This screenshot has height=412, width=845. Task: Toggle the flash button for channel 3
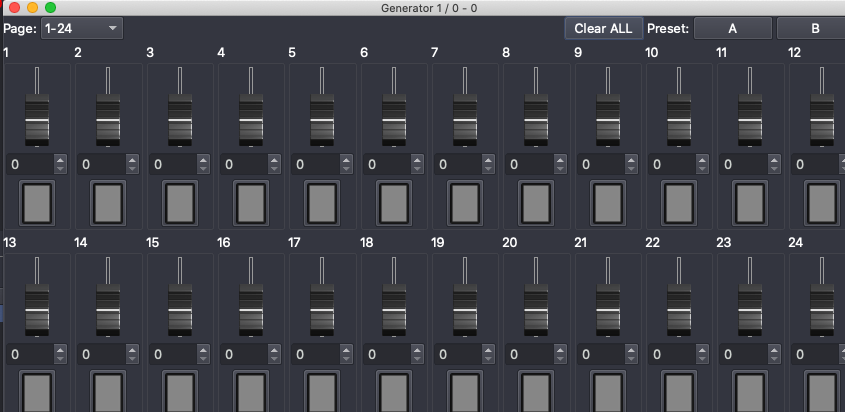coord(180,203)
